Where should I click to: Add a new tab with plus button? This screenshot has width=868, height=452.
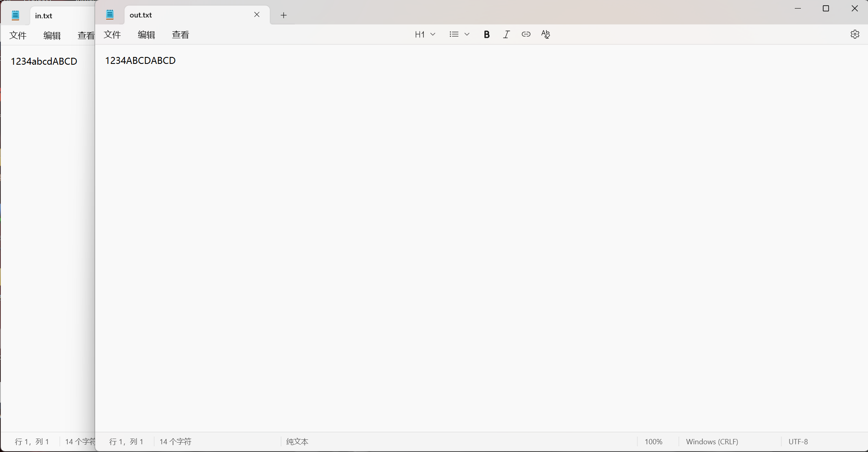pyautogui.click(x=284, y=15)
